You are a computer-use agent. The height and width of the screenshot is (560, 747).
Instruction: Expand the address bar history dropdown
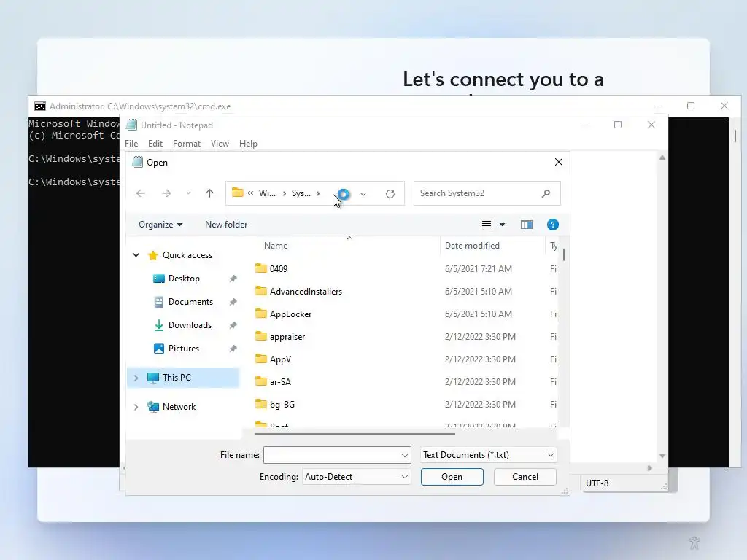pyautogui.click(x=363, y=194)
